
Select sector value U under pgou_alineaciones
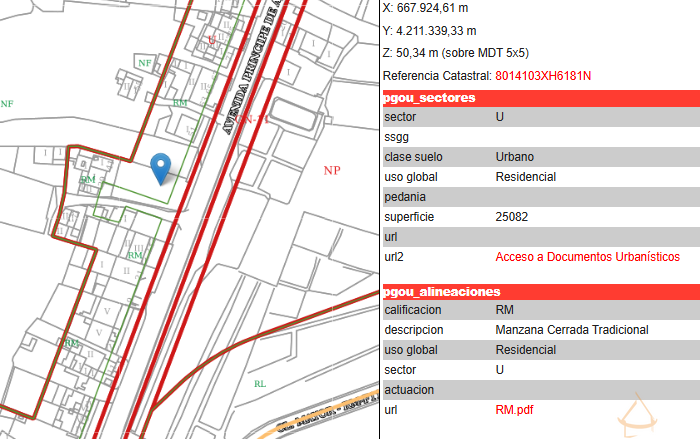click(500, 370)
